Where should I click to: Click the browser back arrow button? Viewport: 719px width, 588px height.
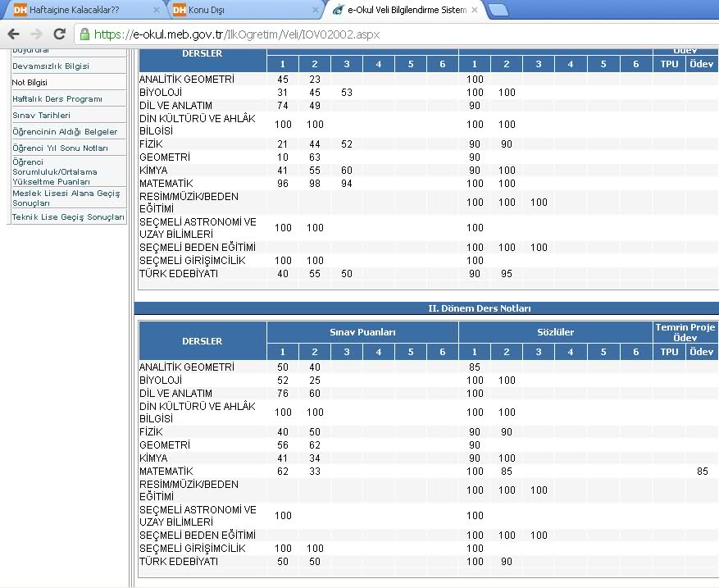[x=13, y=34]
